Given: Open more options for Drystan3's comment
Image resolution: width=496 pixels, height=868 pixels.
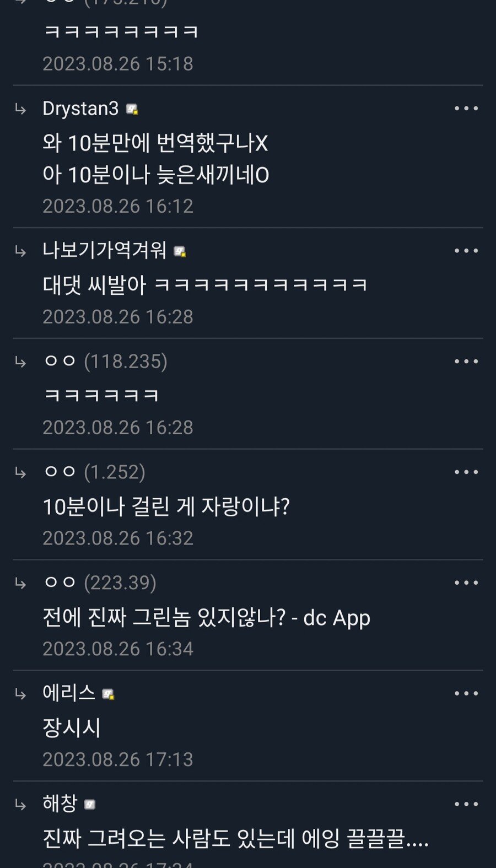Looking at the screenshot, I should tap(466, 109).
